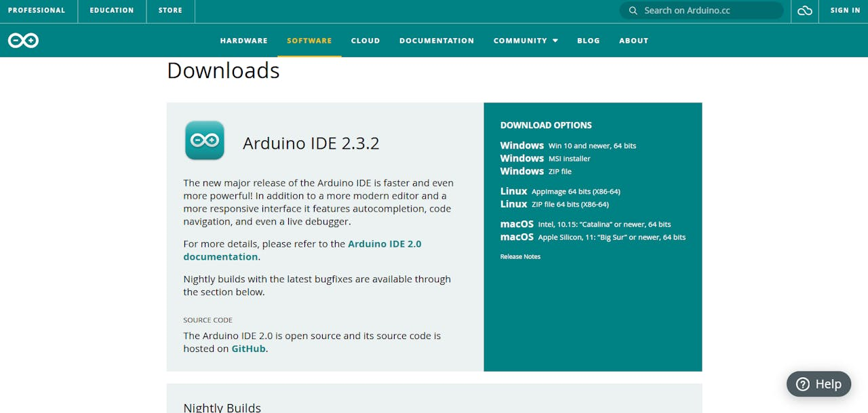This screenshot has height=413, width=868.
Task: Open the Documentation menu item
Action: pos(437,41)
